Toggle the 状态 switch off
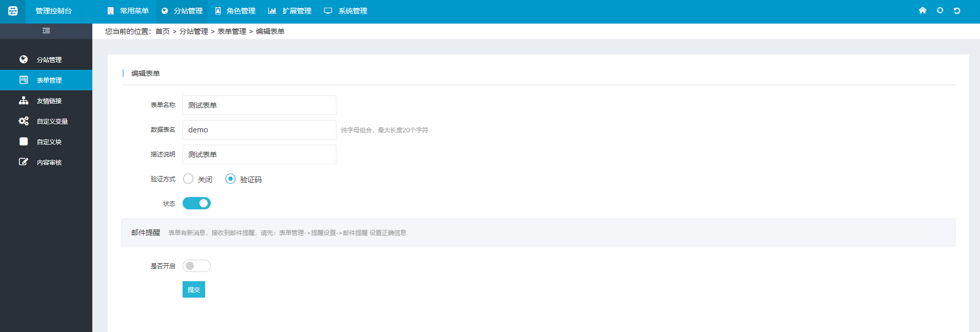980x332 pixels. click(x=196, y=203)
